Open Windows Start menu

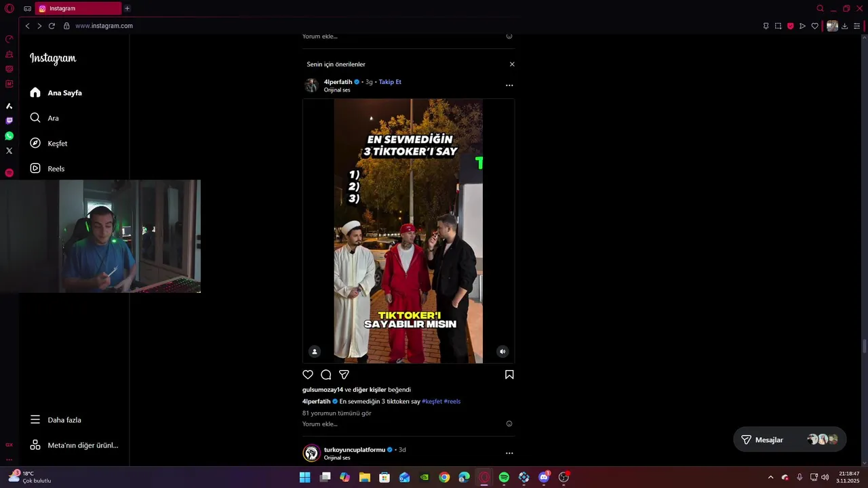(305, 477)
